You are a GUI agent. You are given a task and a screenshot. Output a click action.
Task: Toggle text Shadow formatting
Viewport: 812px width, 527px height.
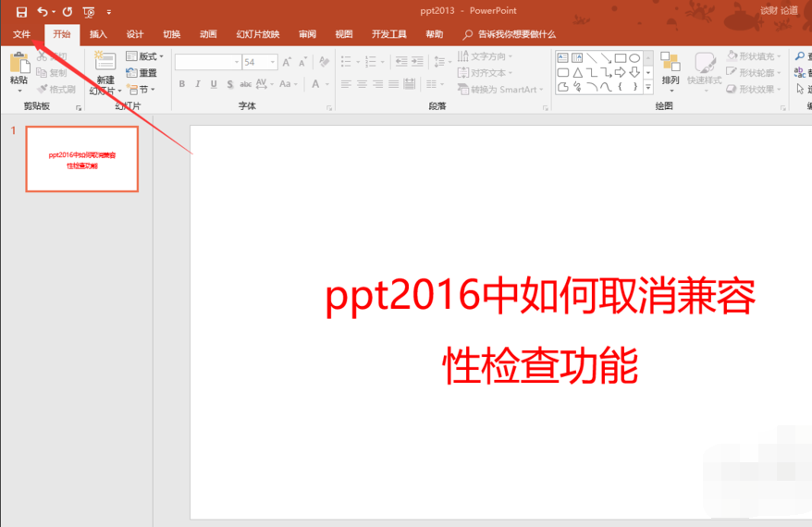click(x=230, y=84)
